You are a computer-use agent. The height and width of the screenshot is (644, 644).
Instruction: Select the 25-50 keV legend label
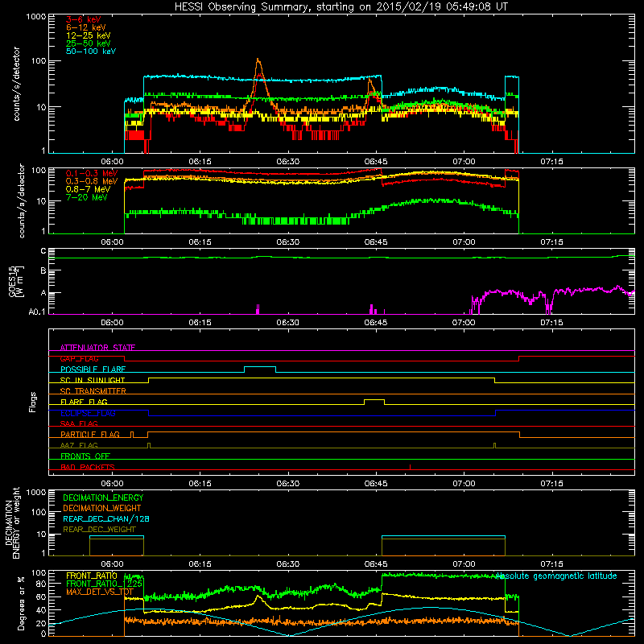(88, 43)
